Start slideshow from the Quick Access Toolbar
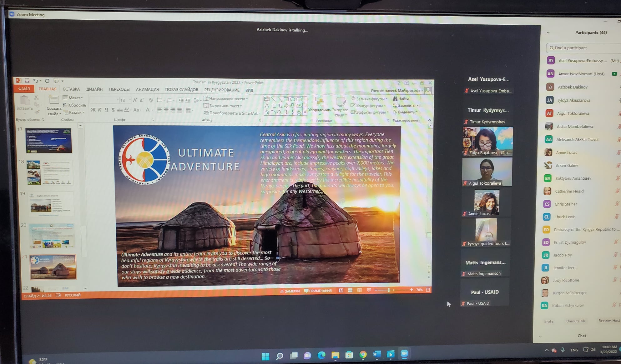Viewport: 621px width, 364px height. [56, 81]
